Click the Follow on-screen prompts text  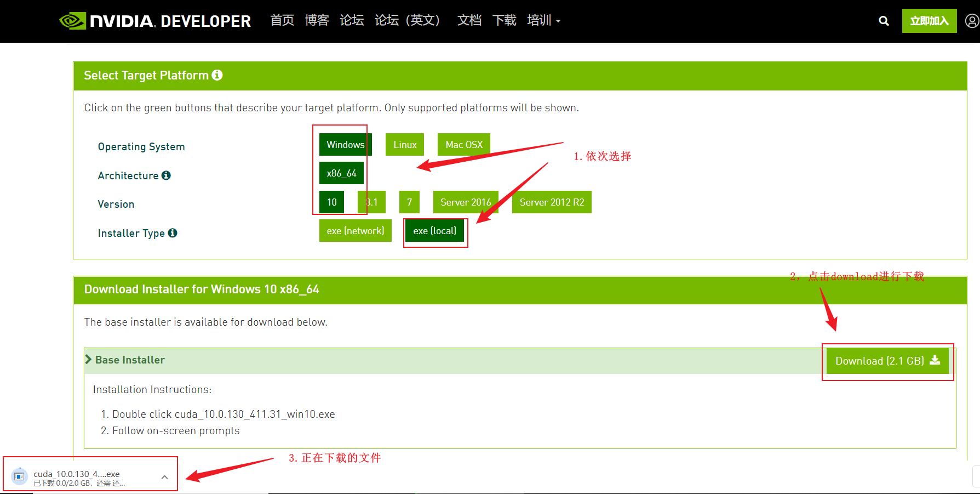176,431
